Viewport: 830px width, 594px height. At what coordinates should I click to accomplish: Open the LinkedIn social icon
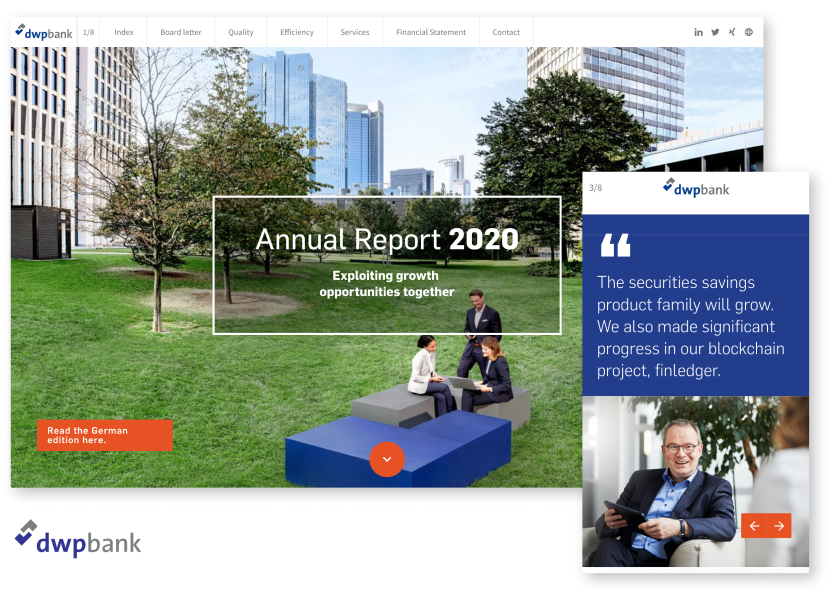coord(698,32)
